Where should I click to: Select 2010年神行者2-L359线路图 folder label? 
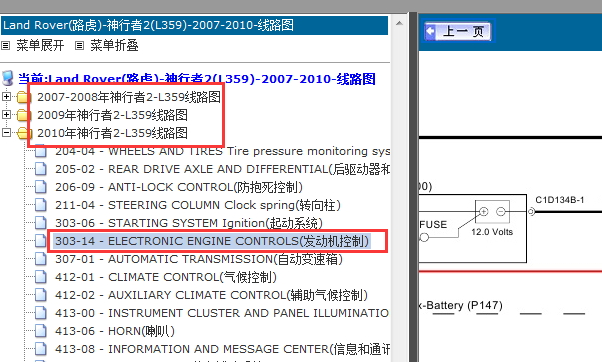(112, 133)
